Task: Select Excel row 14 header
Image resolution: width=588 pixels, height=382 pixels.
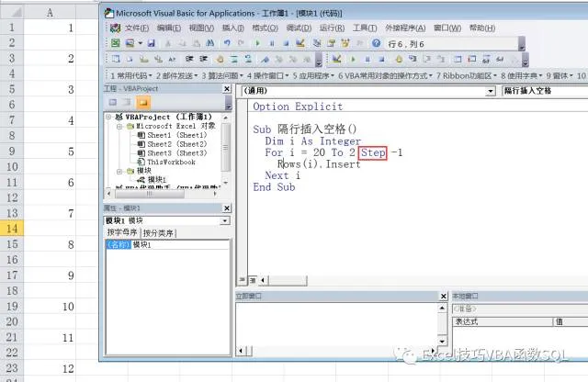Action: tap(12, 229)
